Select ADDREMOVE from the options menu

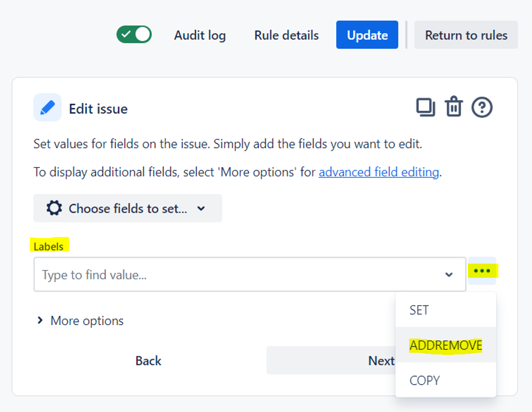tap(446, 345)
